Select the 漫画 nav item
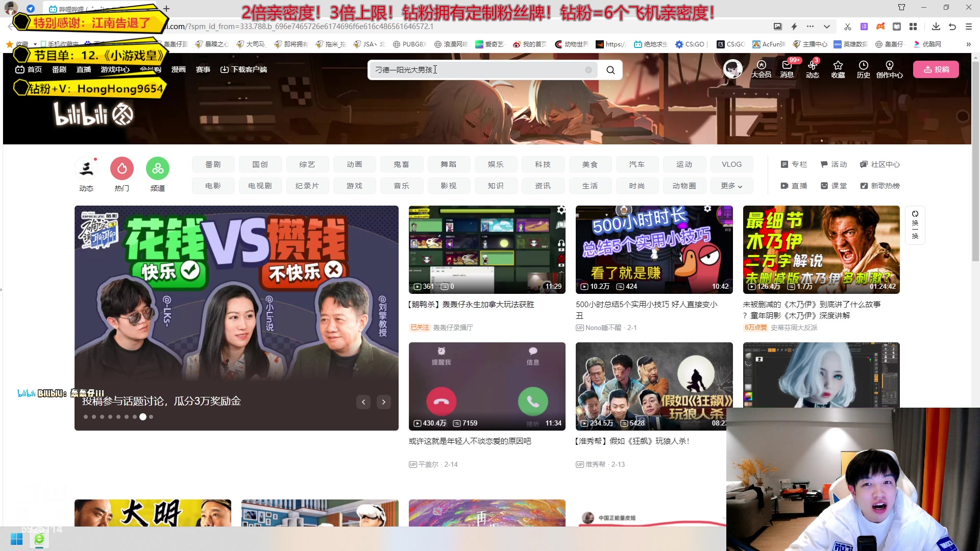The height and width of the screenshot is (551, 980). 179,69
